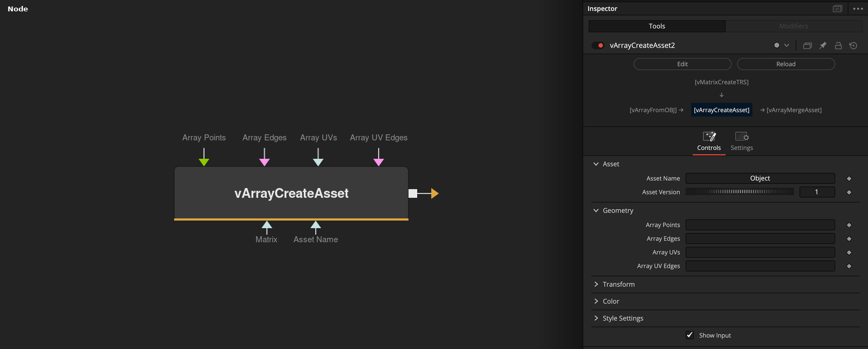Click the Array Points input field
The width and height of the screenshot is (868, 349).
[x=760, y=225]
